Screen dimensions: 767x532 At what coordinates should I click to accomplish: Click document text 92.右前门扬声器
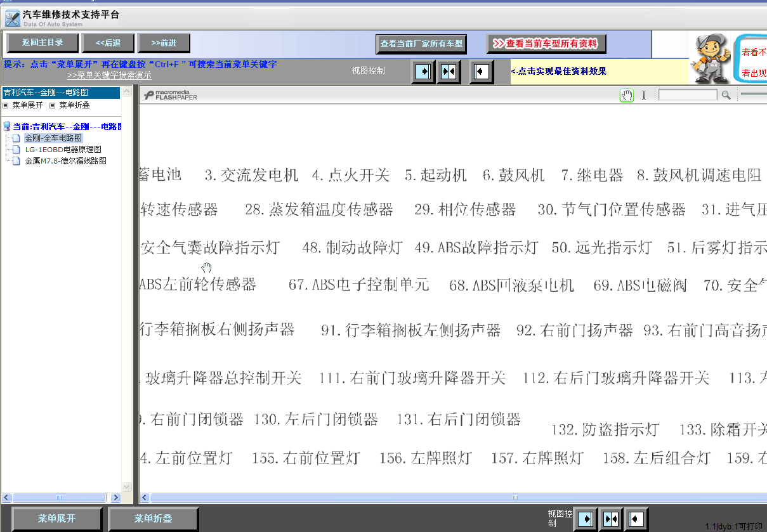coord(575,330)
